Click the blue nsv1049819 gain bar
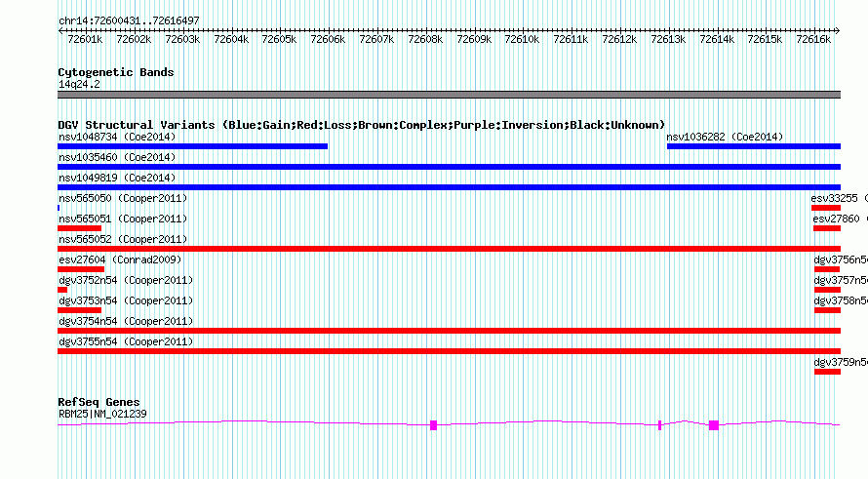The image size is (868, 479). coord(449,187)
